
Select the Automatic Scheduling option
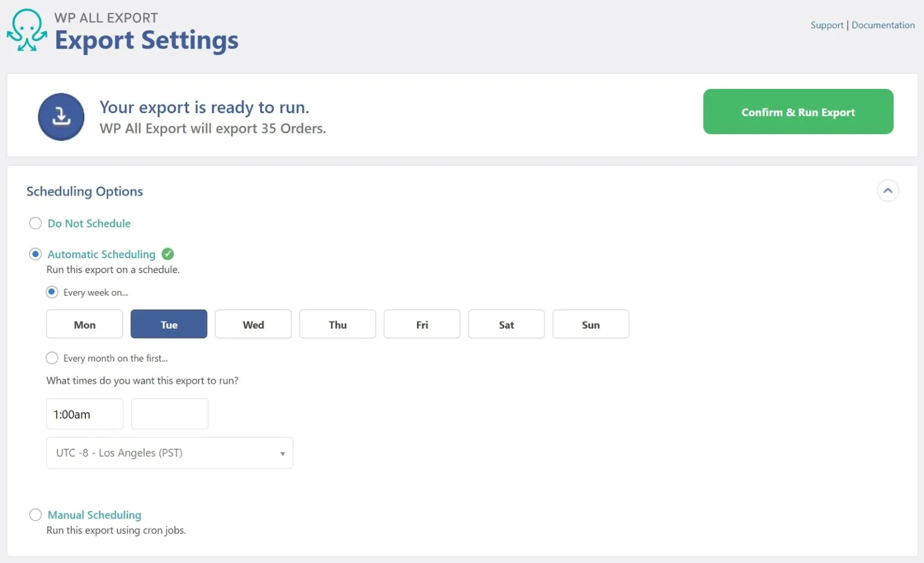[35, 253]
